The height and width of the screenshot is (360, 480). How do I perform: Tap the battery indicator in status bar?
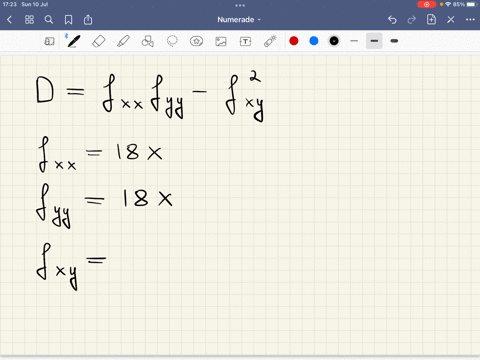pyautogui.click(x=472, y=4)
